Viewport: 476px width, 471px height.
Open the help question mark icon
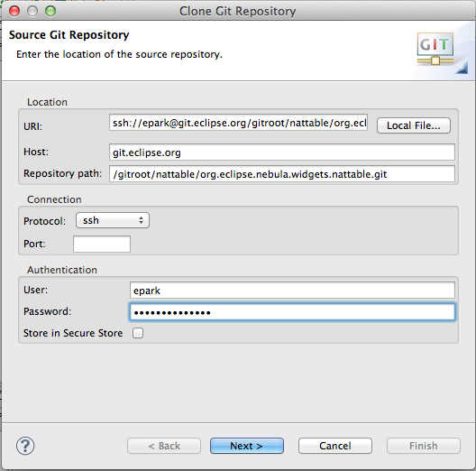coord(25,446)
